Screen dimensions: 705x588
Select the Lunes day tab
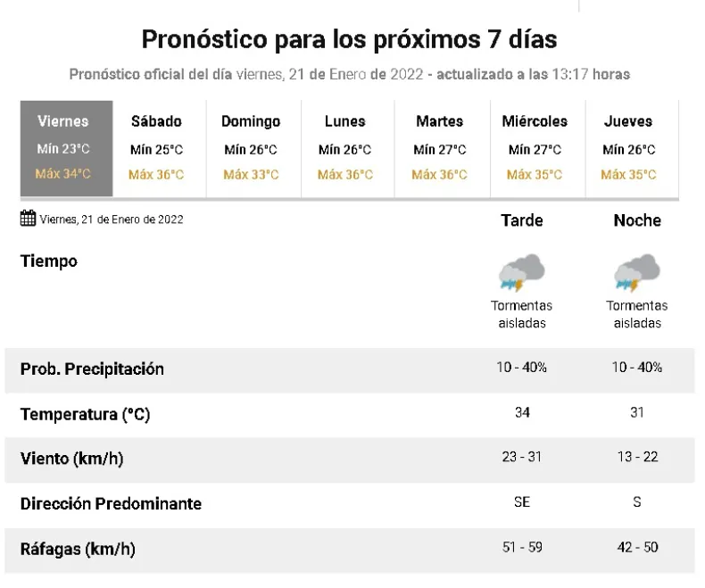click(344, 148)
